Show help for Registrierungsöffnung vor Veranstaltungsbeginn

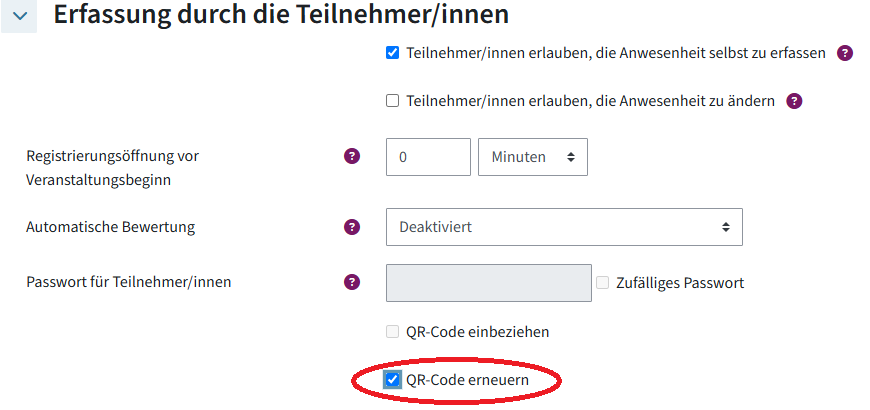[x=352, y=156]
